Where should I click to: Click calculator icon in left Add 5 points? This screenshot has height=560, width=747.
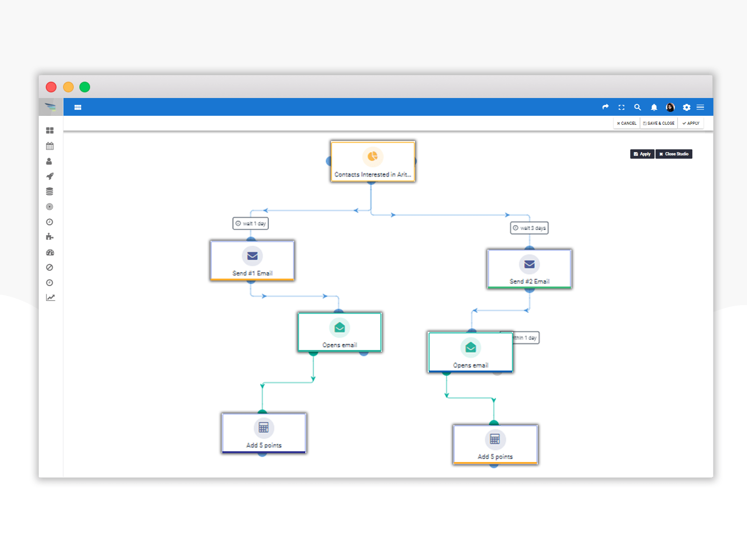pos(264,428)
